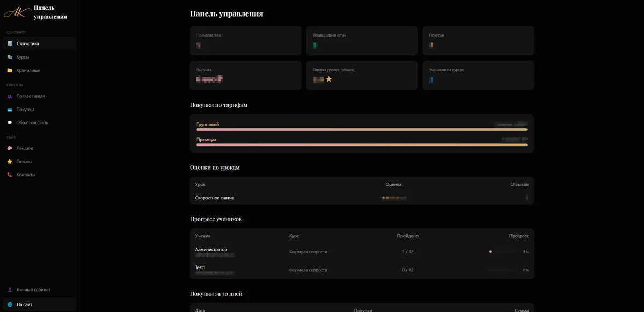The image size is (644, 312).
Task: Click the Контакты phone icon
Action: tap(10, 175)
